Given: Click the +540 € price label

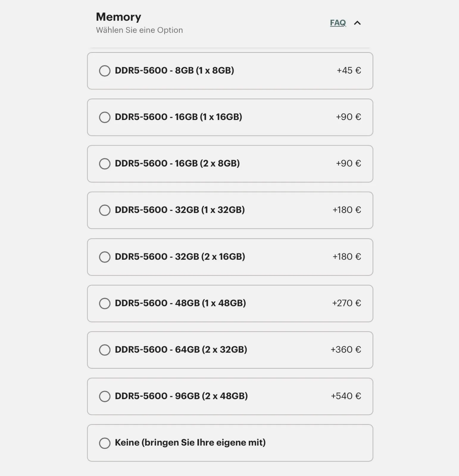Looking at the screenshot, I should tap(346, 396).
